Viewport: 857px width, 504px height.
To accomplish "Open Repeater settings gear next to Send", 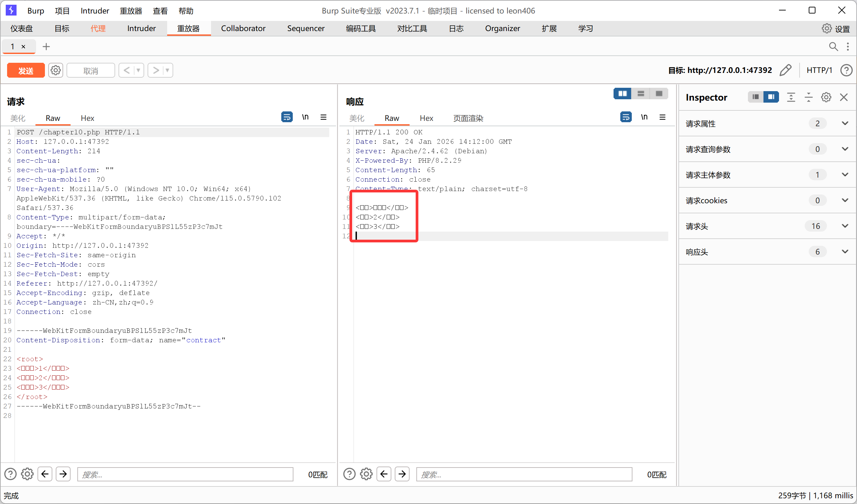I will click(55, 71).
